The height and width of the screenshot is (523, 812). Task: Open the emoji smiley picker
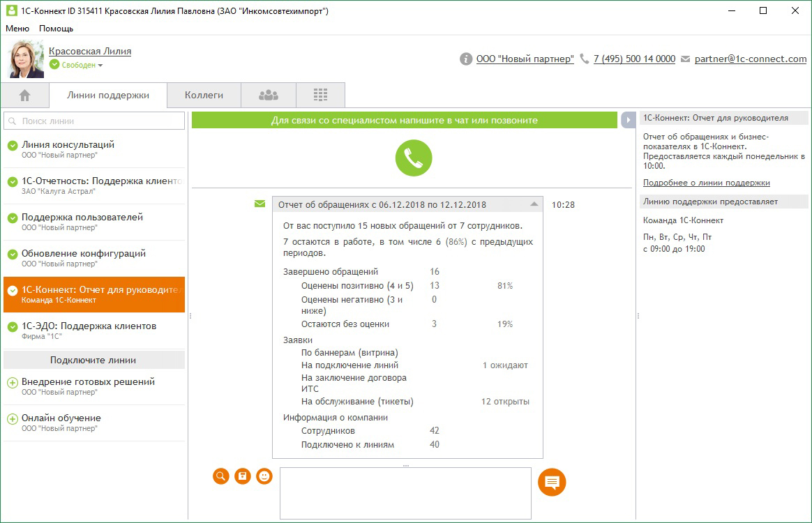264,476
